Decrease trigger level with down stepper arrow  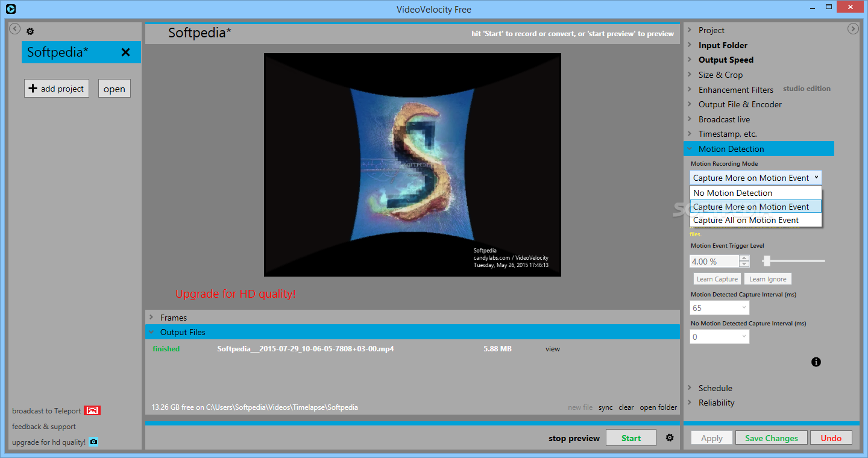(744, 265)
